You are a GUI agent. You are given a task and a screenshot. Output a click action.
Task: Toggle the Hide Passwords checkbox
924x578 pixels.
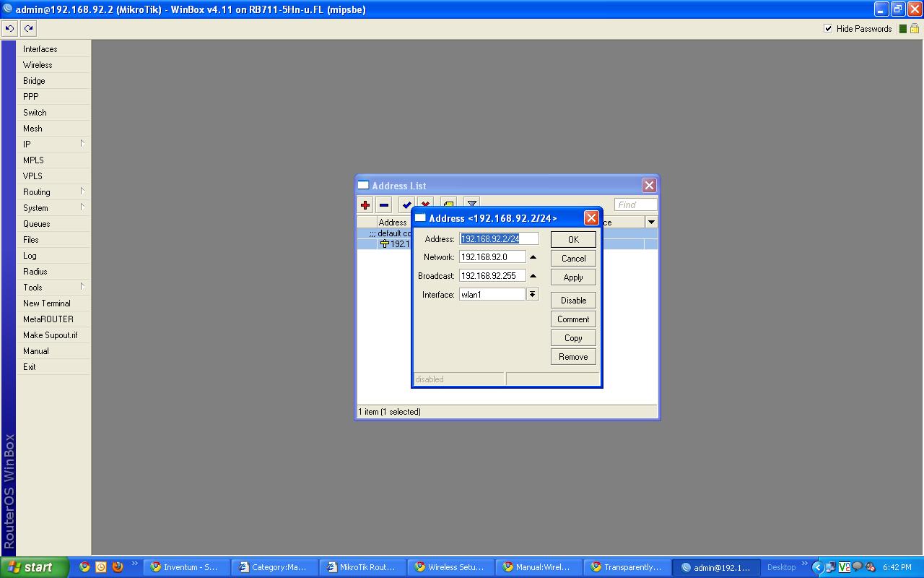[828, 29]
